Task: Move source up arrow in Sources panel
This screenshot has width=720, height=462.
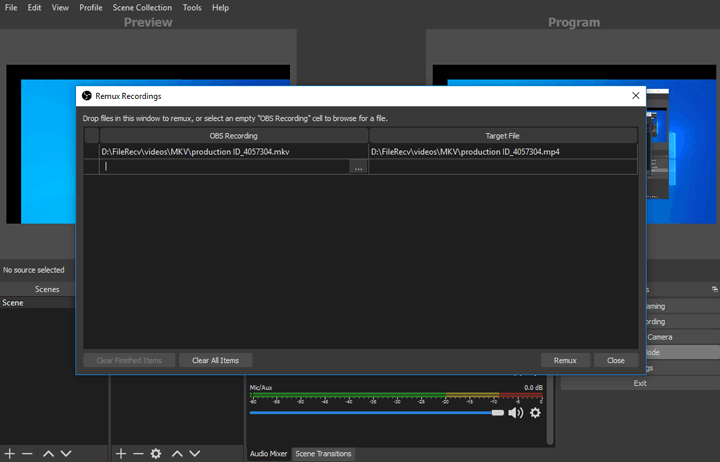Action: click(177, 454)
